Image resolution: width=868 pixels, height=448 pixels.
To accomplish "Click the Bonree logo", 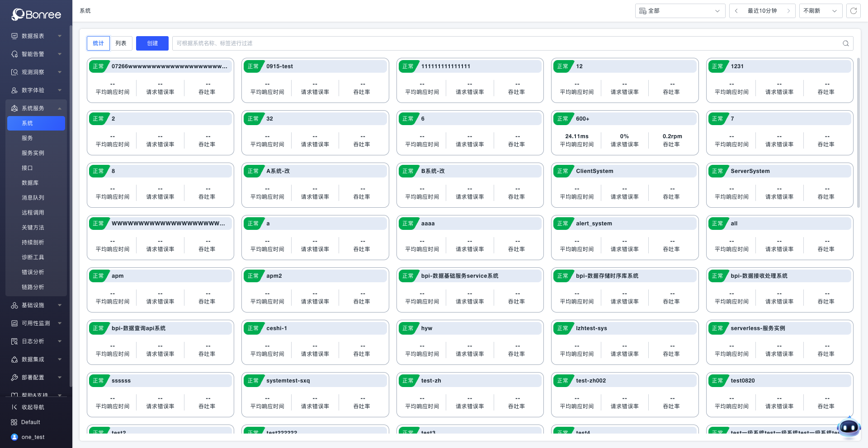I will (x=36, y=14).
